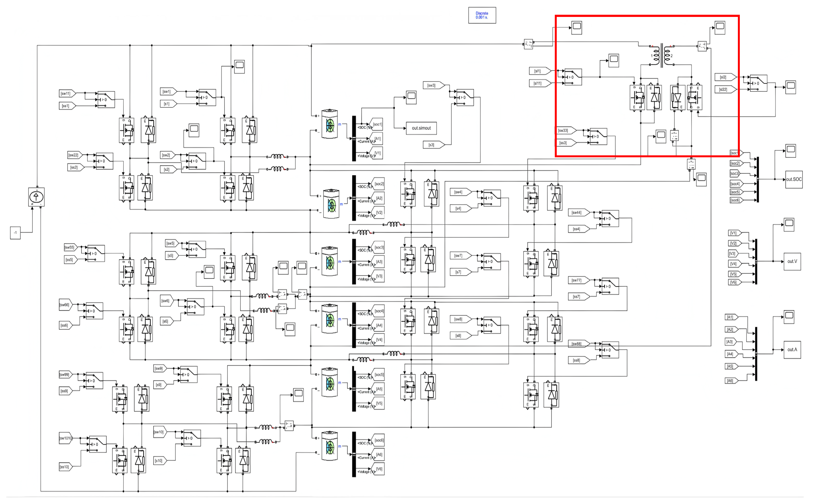Select the [sw11] From tag

(66, 93)
